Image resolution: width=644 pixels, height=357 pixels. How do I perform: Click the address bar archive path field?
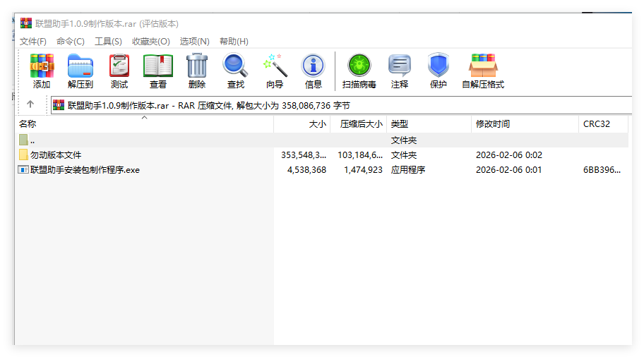coord(342,105)
